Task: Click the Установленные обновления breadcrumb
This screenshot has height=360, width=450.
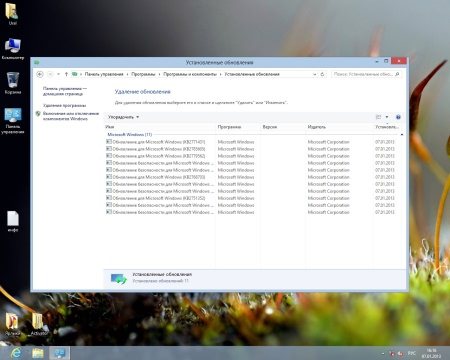Action: tap(252, 74)
